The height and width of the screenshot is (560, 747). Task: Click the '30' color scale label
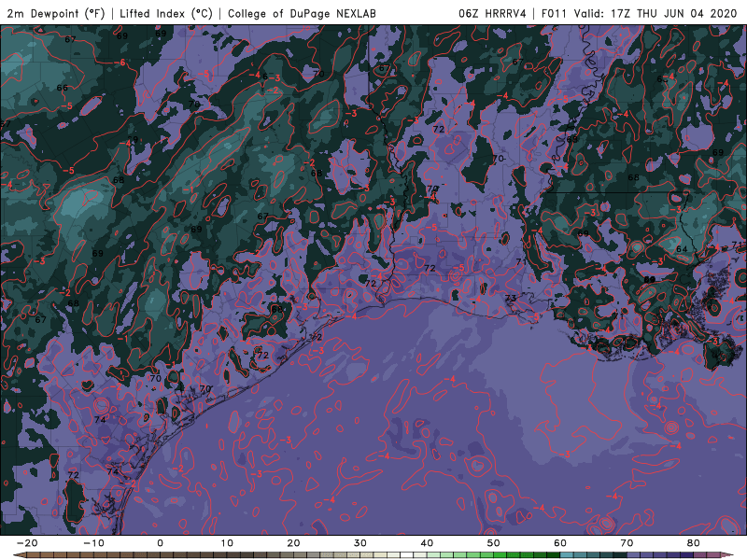360,543
